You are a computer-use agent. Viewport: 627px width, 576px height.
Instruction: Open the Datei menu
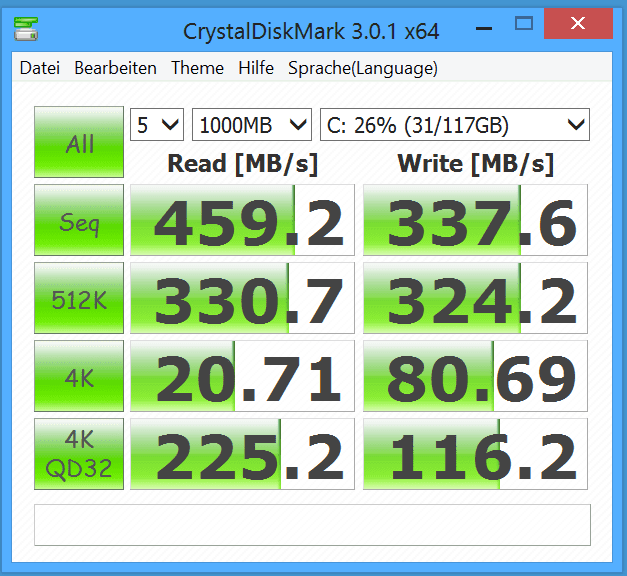(x=40, y=68)
